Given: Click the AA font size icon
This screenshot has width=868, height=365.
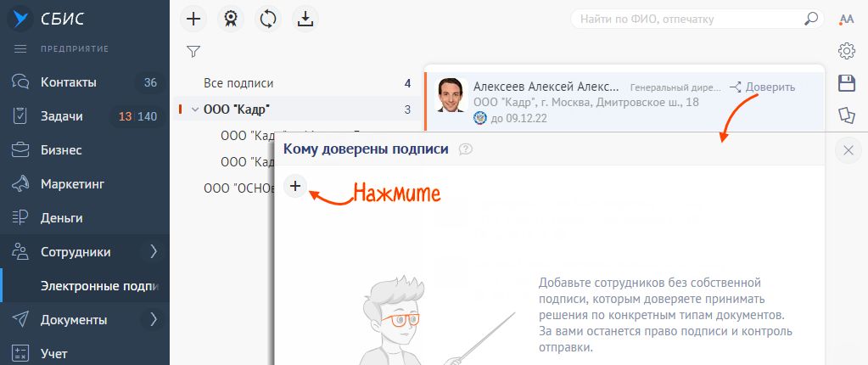Looking at the screenshot, I should [847, 20].
